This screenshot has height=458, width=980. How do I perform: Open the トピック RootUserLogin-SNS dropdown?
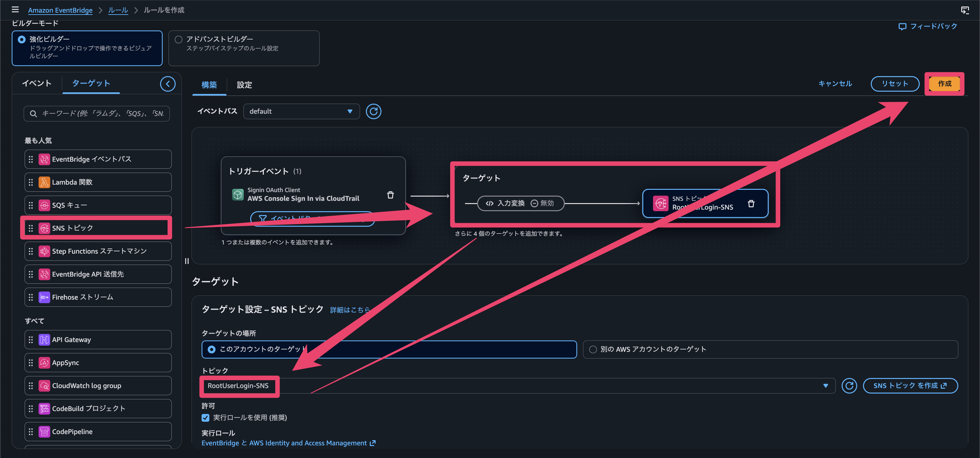[x=518, y=385]
